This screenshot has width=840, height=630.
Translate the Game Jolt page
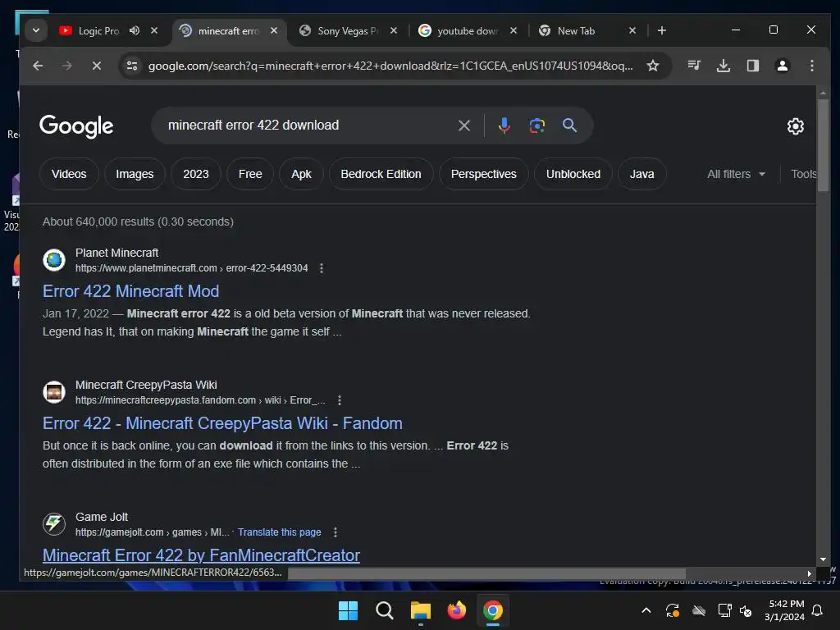point(279,532)
